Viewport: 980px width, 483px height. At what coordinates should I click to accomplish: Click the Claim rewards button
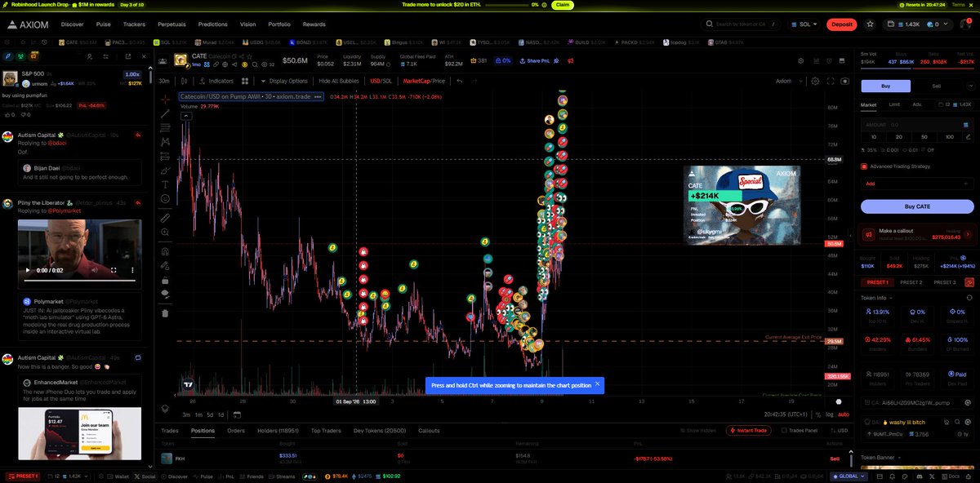click(561, 5)
